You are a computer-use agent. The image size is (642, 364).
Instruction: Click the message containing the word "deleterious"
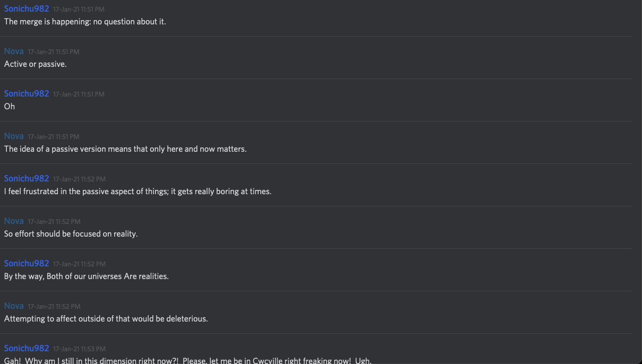click(106, 319)
